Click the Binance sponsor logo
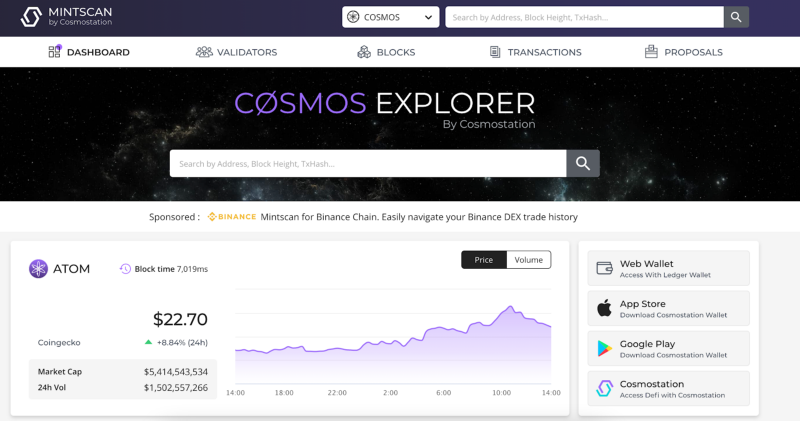The image size is (800, 421). (232, 217)
